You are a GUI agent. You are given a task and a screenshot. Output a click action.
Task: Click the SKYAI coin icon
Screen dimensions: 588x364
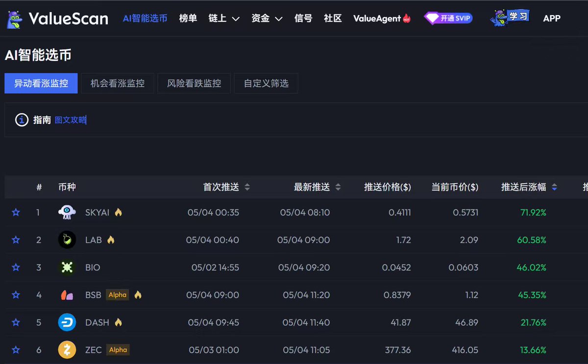tap(67, 212)
